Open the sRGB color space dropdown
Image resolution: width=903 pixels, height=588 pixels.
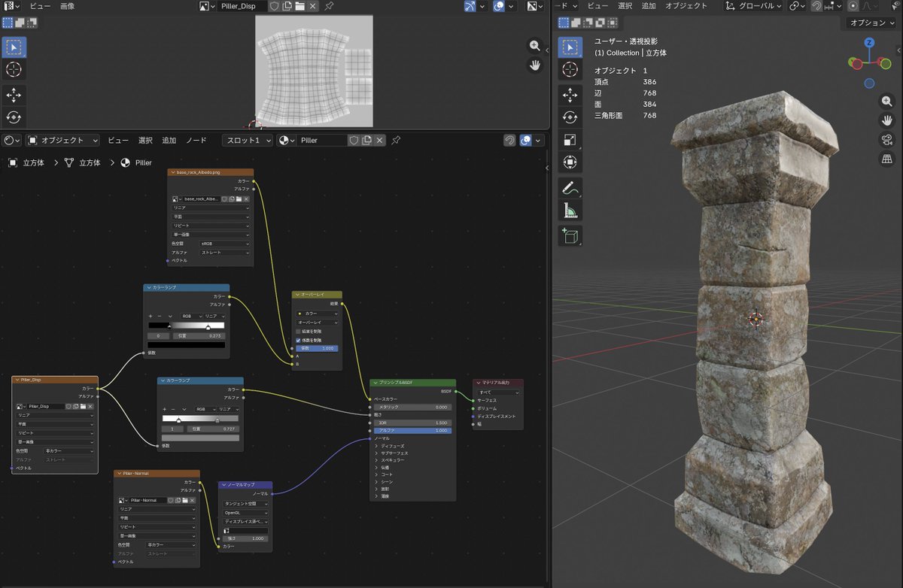click(x=224, y=244)
